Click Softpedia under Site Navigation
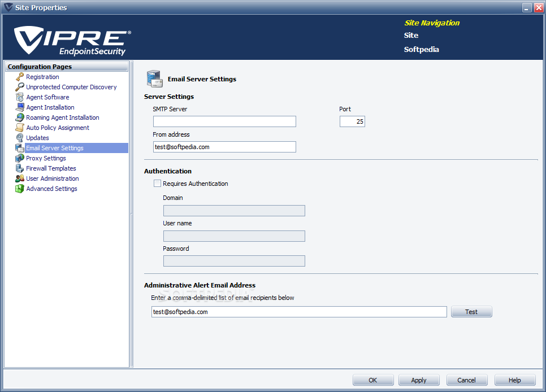This screenshot has width=546, height=392. pyautogui.click(x=421, y=50)
